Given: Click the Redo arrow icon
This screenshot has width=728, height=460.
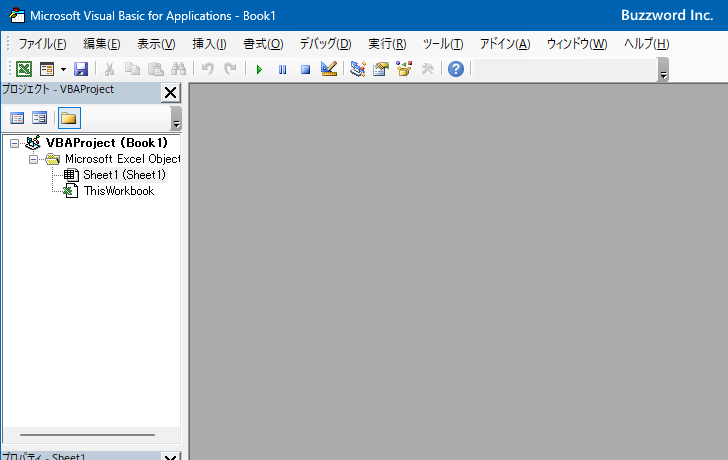Looking at the screenshot, I should click(230, 69).
